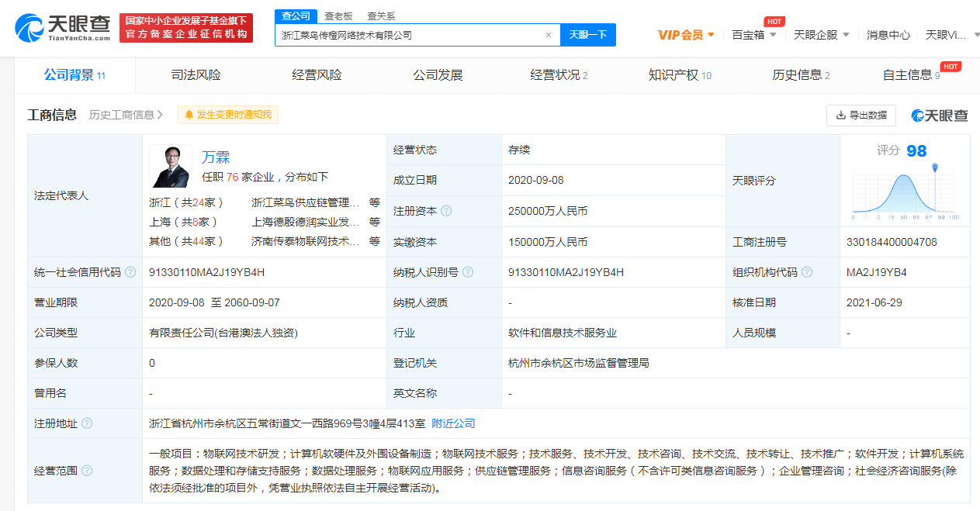Switch to the 司法风险 tab
The width and height of the screenshot is (980, 511).
point(196,75)
